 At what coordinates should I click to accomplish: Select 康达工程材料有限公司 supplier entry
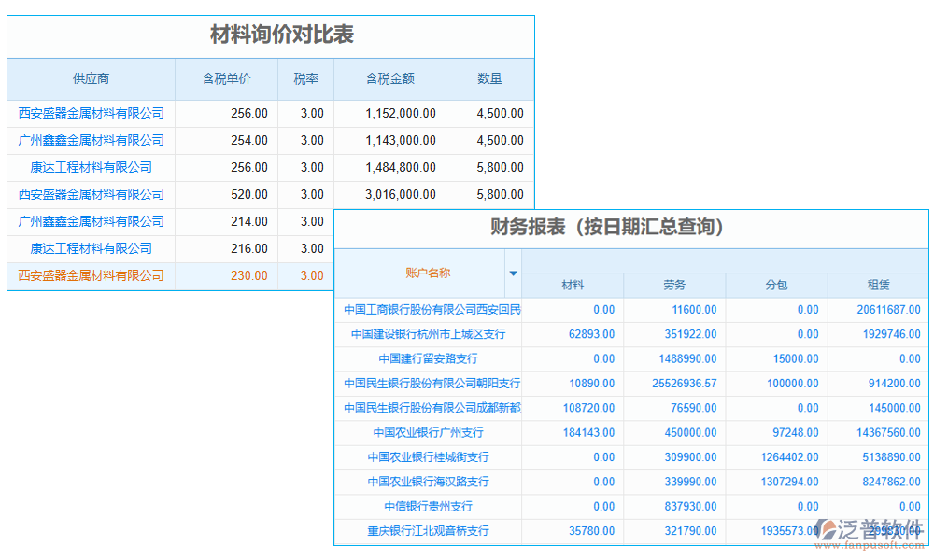coord(90,167)
